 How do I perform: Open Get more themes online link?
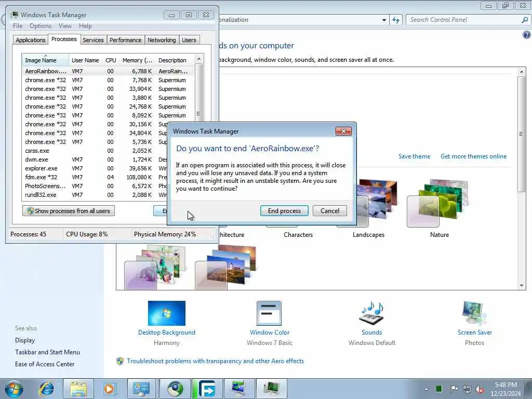474,156
